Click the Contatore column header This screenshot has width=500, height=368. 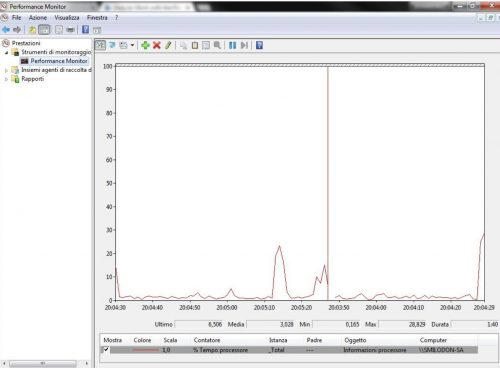pos(207,340)
